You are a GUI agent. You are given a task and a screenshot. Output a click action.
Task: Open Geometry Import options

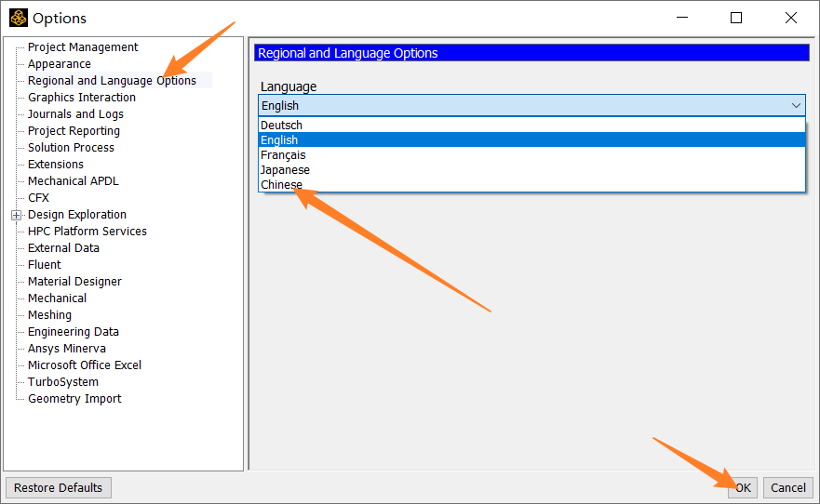(74, 399)
